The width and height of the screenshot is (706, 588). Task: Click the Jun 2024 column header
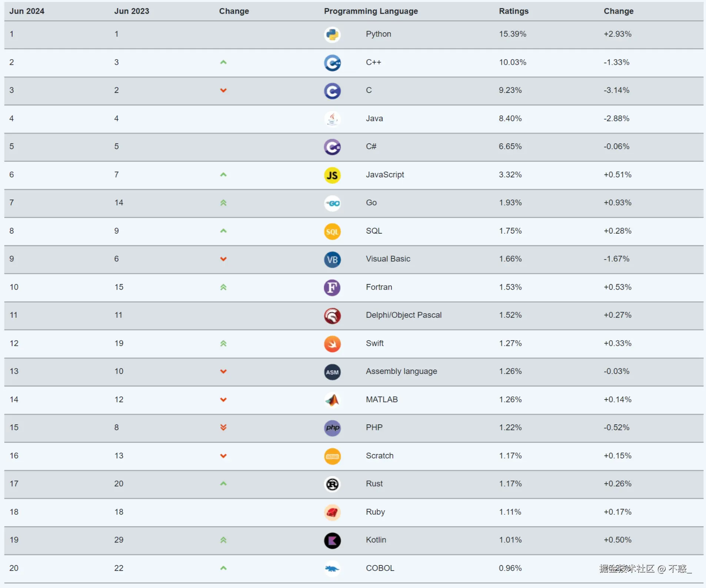(x=27, y=11)
